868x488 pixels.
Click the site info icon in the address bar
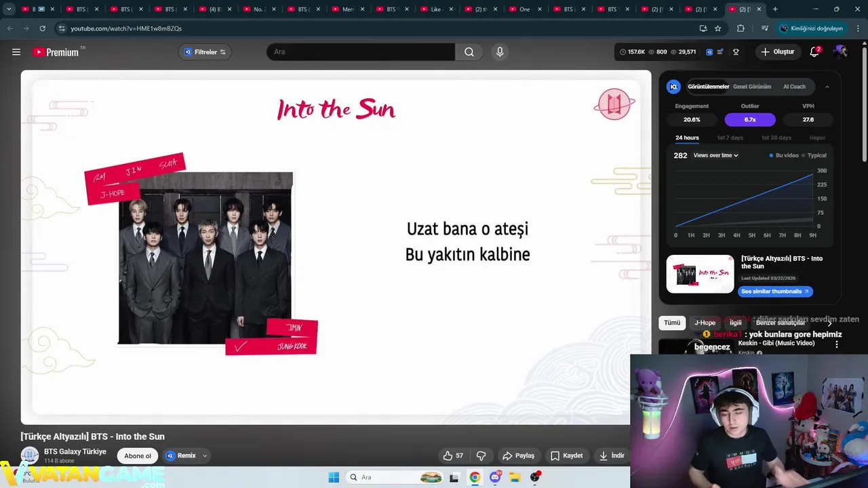62,28
